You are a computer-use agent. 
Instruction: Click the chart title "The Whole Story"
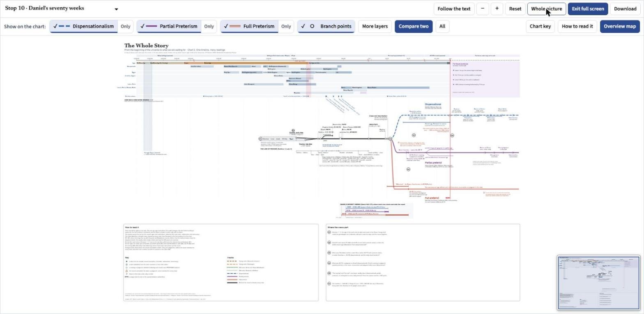coord(147,46)
